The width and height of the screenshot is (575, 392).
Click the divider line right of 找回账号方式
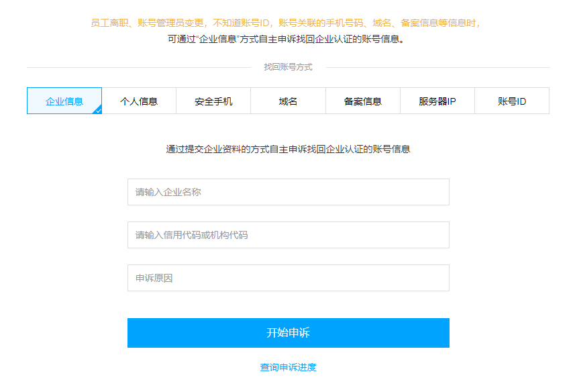[438, 68]
